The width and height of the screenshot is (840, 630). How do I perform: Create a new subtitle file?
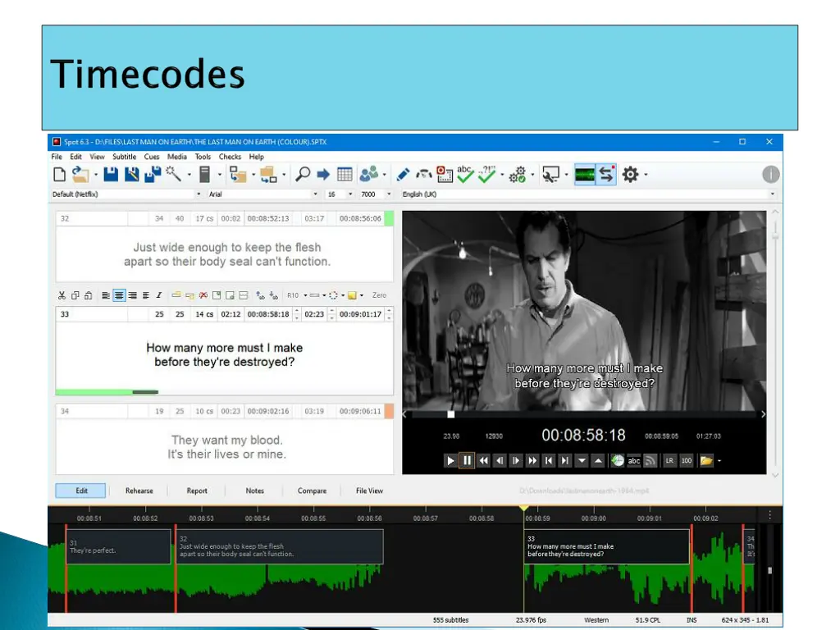pyautogui.click(x=59, y=174)
